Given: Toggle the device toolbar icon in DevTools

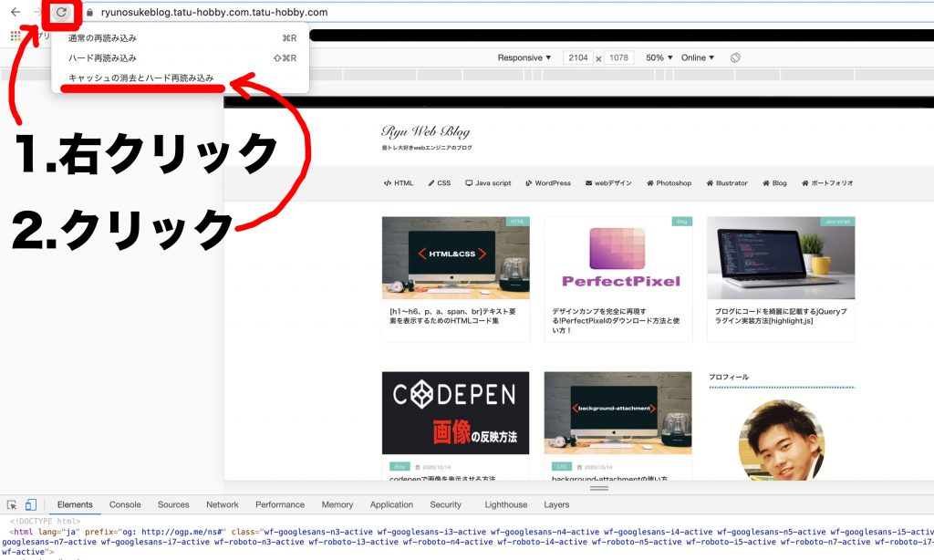Looking at the screenshot, I should click(30, 504).
